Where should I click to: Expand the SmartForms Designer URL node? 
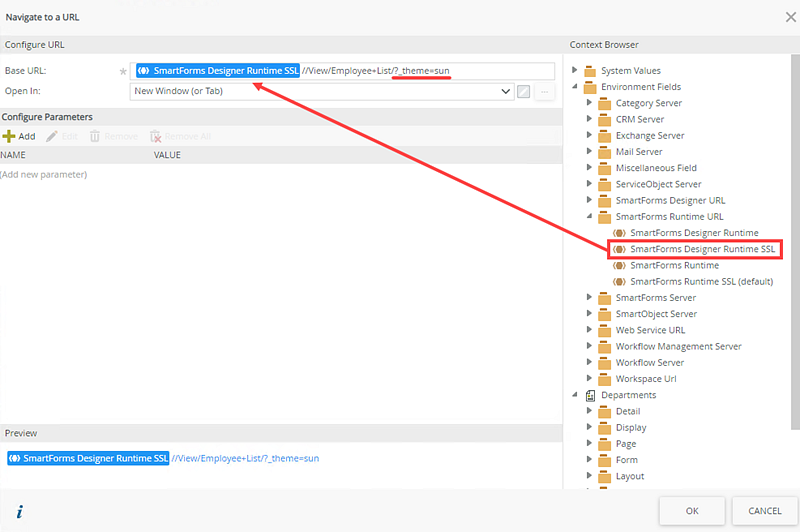click(589, 200)
